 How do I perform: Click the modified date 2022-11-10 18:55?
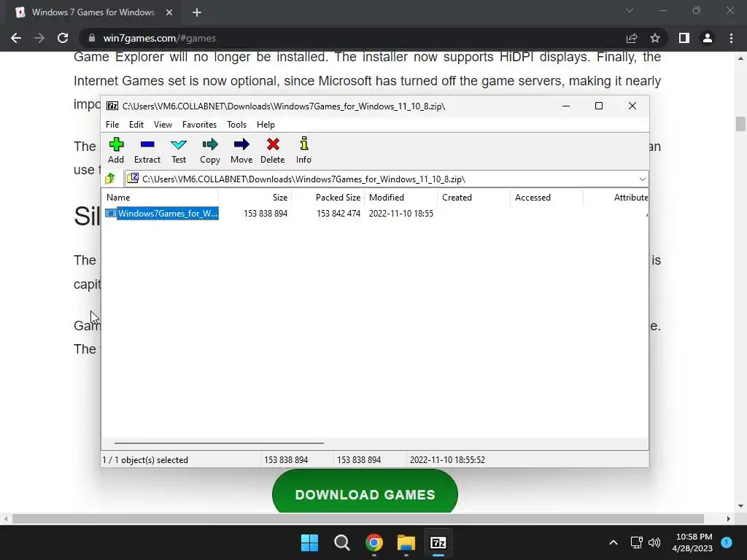pos(401,214)
